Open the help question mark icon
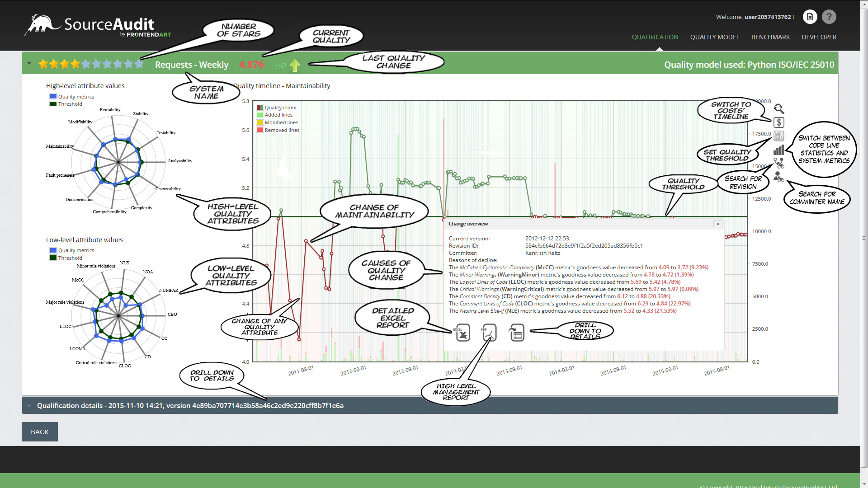Image resolution: width=868 pixels, height=488 pixels. [829, 17]
